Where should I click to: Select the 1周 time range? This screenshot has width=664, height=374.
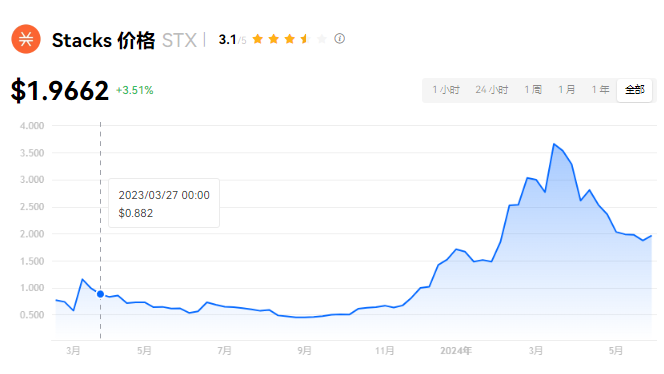point(533,90)
